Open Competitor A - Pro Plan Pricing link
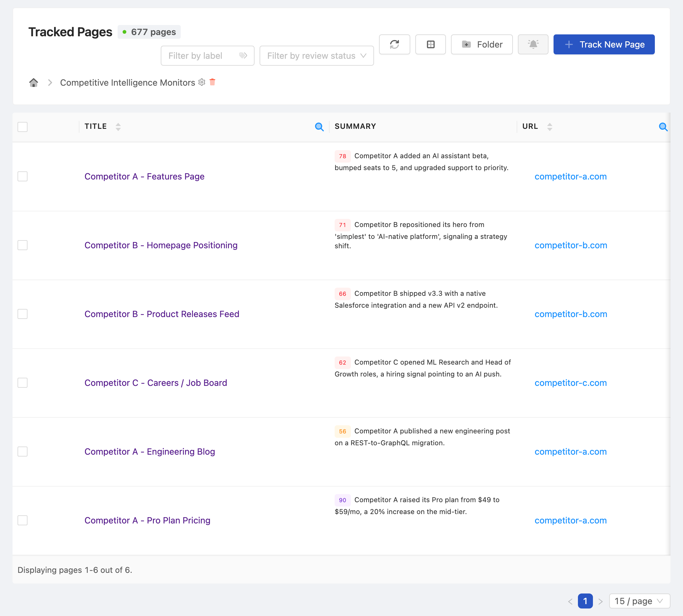Screen dimensions: 683x616 147,520
